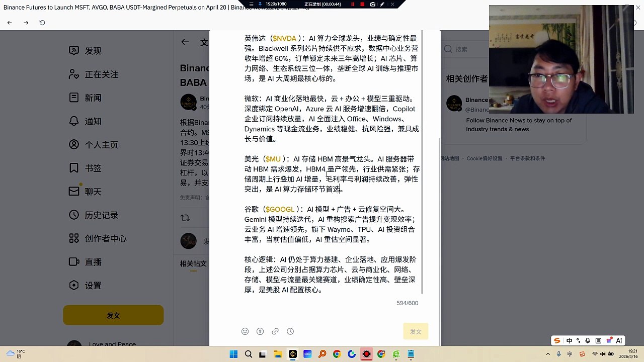Click the recorder pin icon
The width and height of the screenshot is (644, 362).
click(260, 4)
